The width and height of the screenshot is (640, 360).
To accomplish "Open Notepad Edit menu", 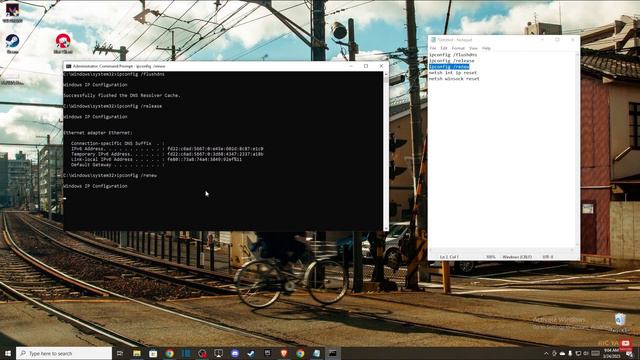I will tap(444, 48).
